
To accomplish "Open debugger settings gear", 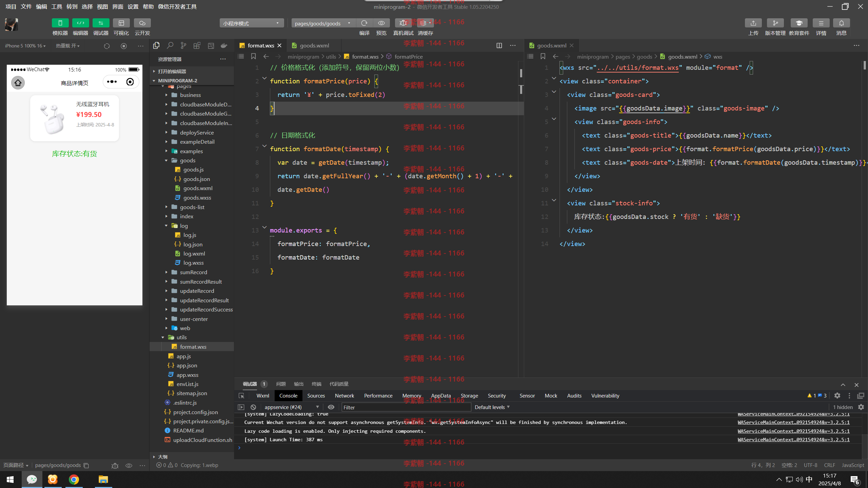I will pos(837,395).
